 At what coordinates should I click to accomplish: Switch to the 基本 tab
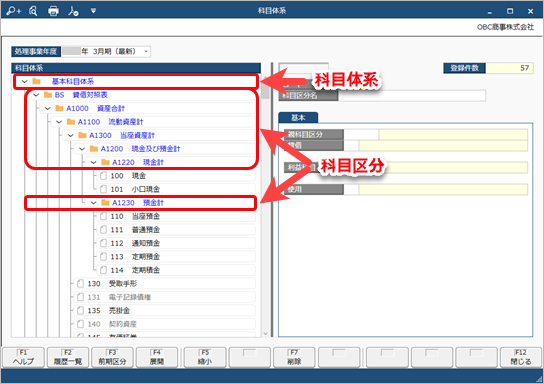pyautogui.click(x=298, y=118)
